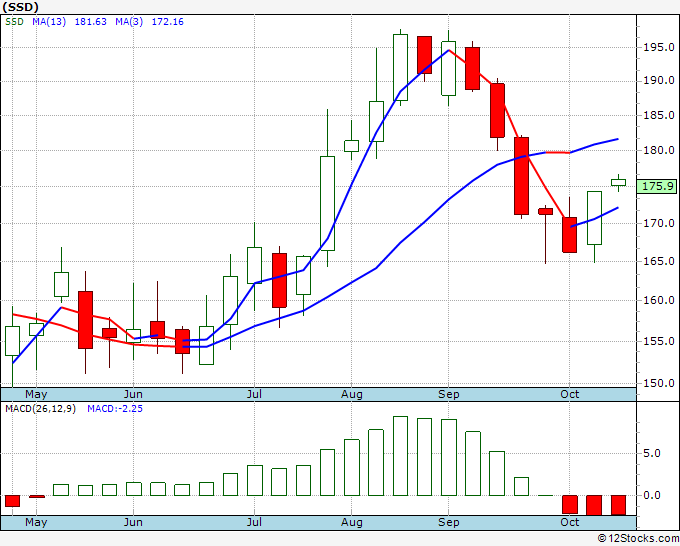Image resolution: width=680 pixels, height=546 pixels.
Task: Click the MA(3) legend label
Action: (x=129, y=22)
